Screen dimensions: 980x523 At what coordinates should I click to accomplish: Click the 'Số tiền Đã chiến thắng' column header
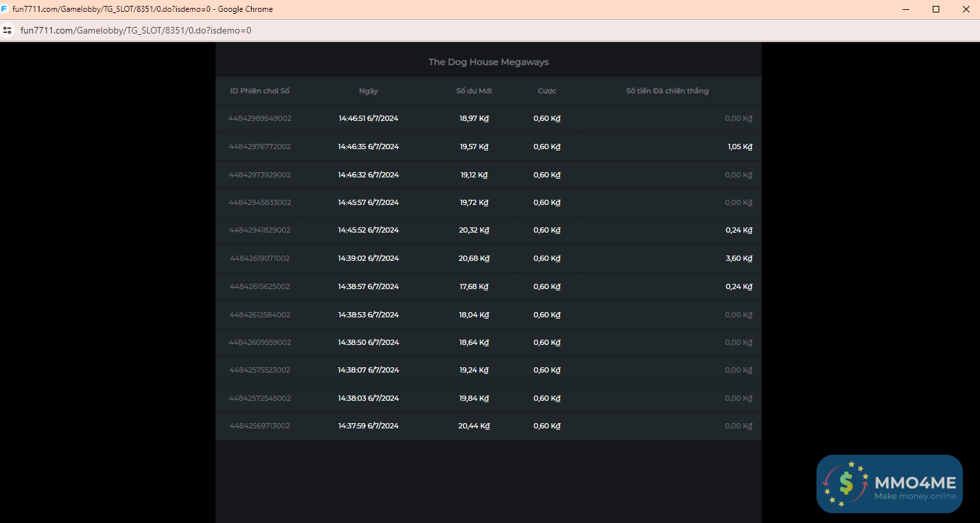tap(667, 91)
